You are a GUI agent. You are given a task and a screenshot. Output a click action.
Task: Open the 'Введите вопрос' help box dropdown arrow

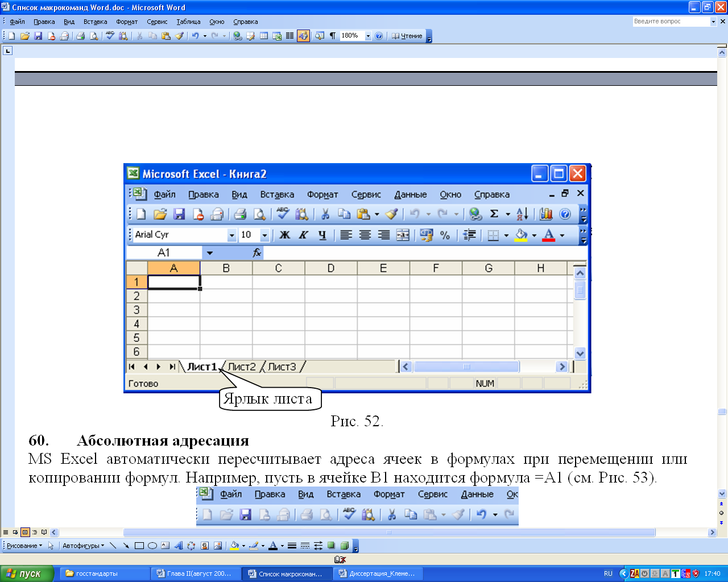click(713, 22)
